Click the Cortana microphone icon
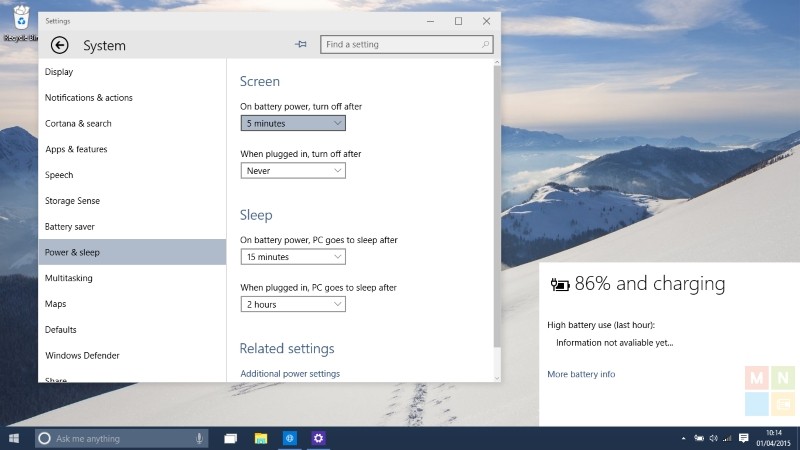 tap(200, 438)
